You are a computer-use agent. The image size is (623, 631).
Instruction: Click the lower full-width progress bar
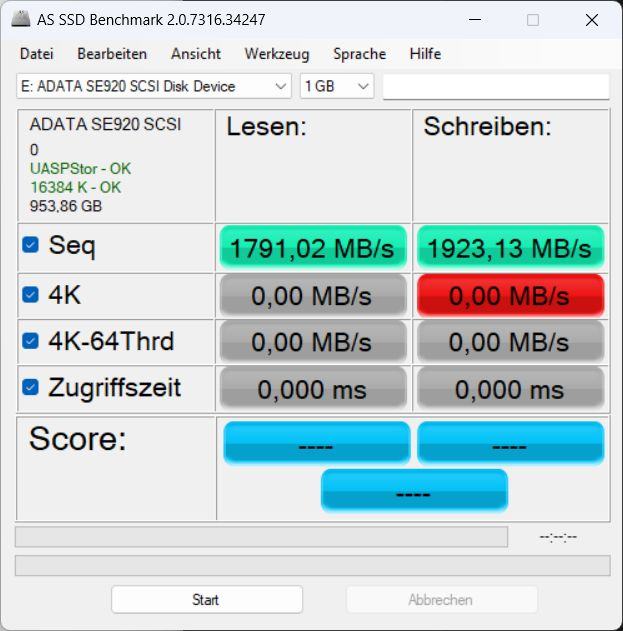312,565
